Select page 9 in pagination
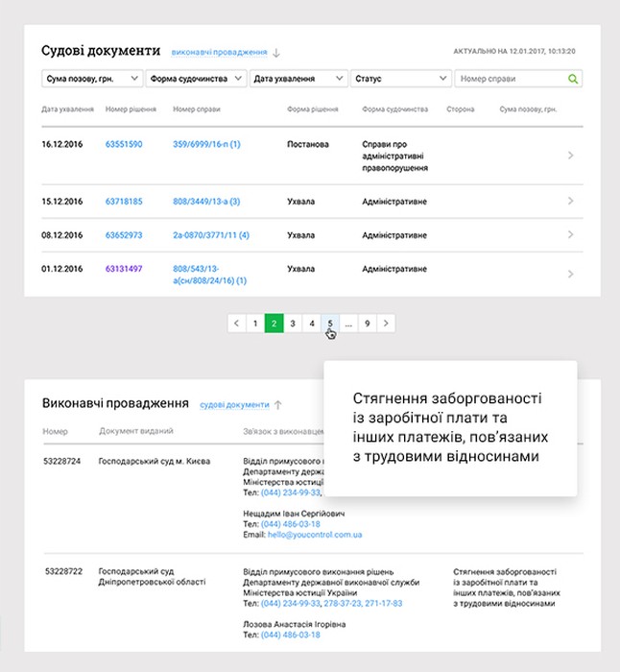Image resolution: width=620 pixels, height=672 pixels. click(x=368, y=324)
